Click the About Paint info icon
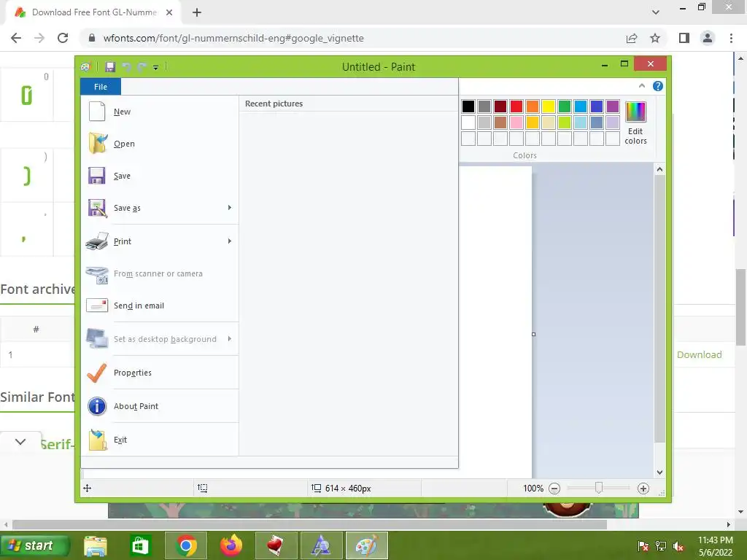Image resolution: width=747 pixels, height=560 pixels. [97, 406]
